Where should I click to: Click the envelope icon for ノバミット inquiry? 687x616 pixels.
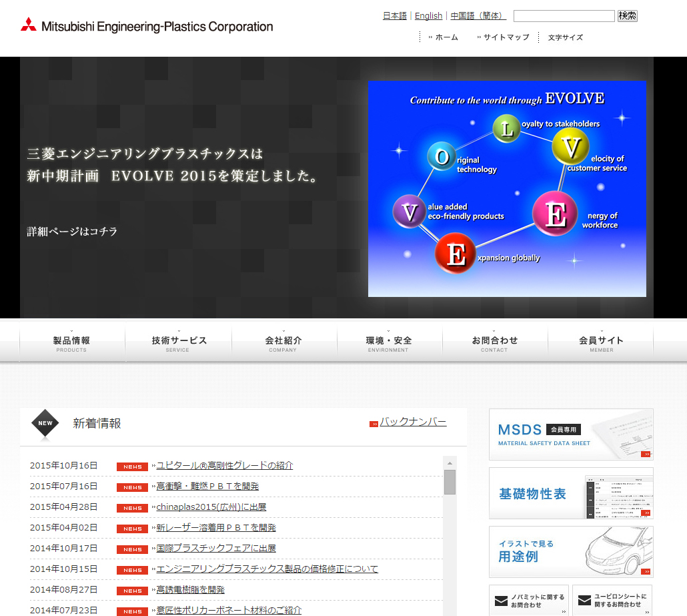pos(501,601)
